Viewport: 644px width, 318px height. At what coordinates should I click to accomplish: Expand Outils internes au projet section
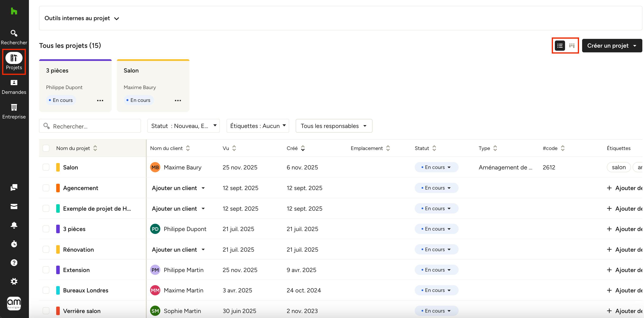(x=82, y=18)
